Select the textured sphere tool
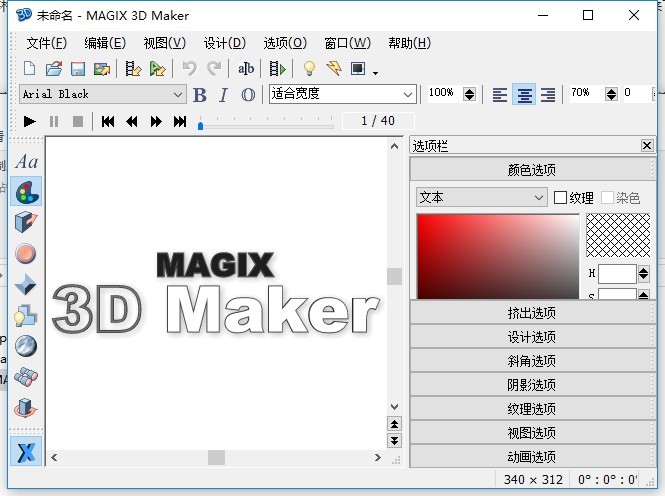Viewport: 665px width, 496px height. 26,346
